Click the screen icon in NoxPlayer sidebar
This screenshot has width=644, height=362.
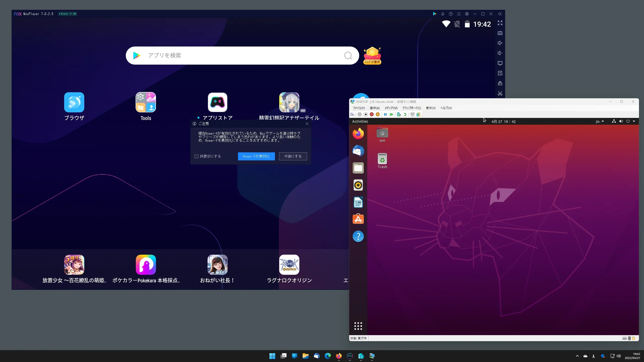(x=500, y=63)
